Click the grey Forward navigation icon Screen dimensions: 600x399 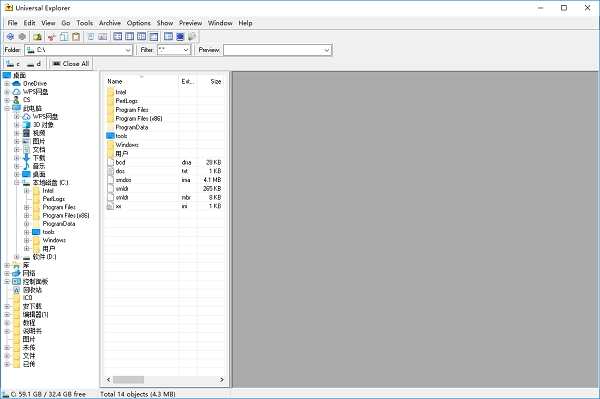(22, 37)
